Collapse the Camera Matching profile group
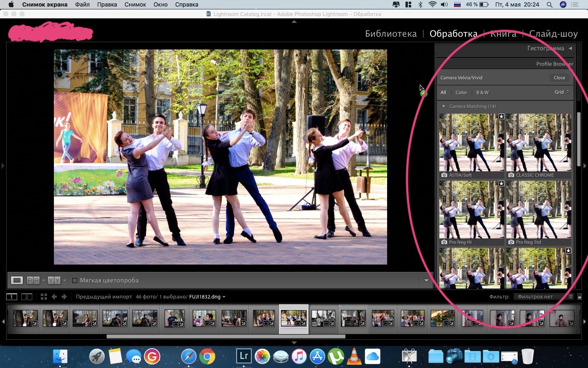Image resolution: width=588 pixels, height=368 pixels. (443, 106)
